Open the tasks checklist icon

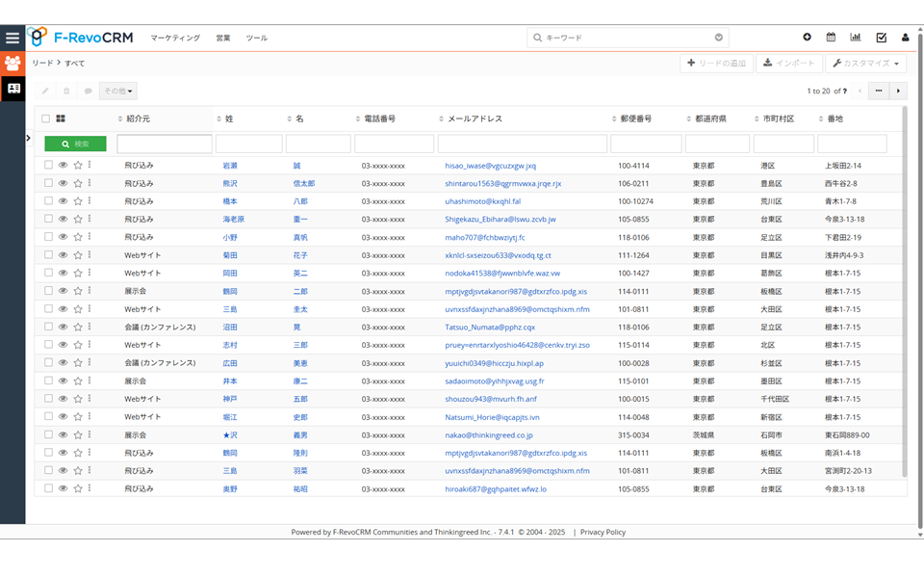click(881, 38)
